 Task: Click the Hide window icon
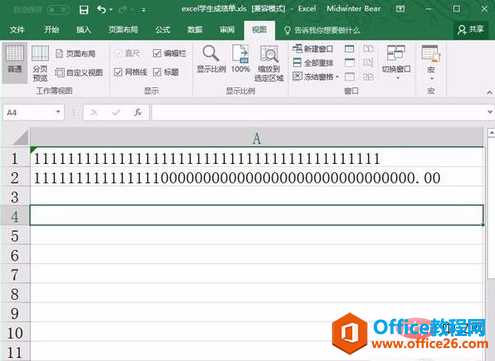pos(349,63)
